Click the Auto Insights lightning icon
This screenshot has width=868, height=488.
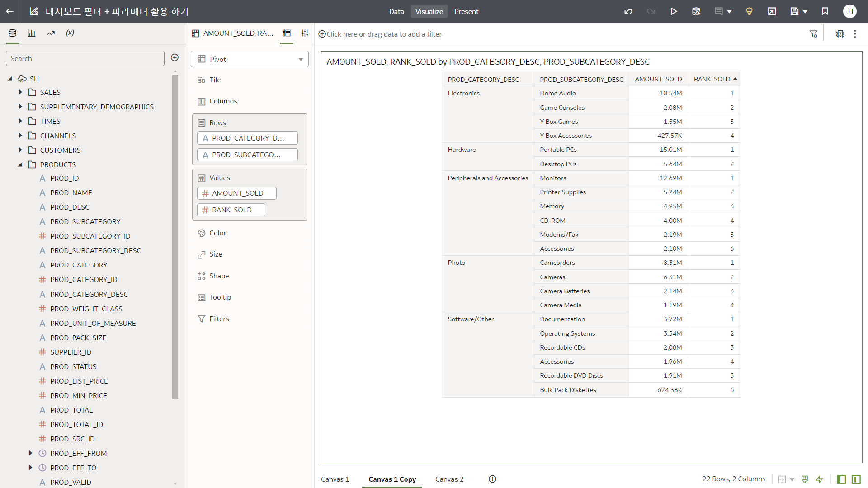pos(820,479)
